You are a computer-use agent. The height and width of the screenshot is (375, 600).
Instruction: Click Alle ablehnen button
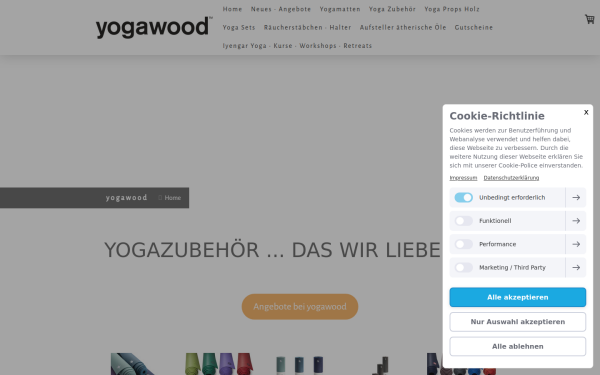[517, 346]
